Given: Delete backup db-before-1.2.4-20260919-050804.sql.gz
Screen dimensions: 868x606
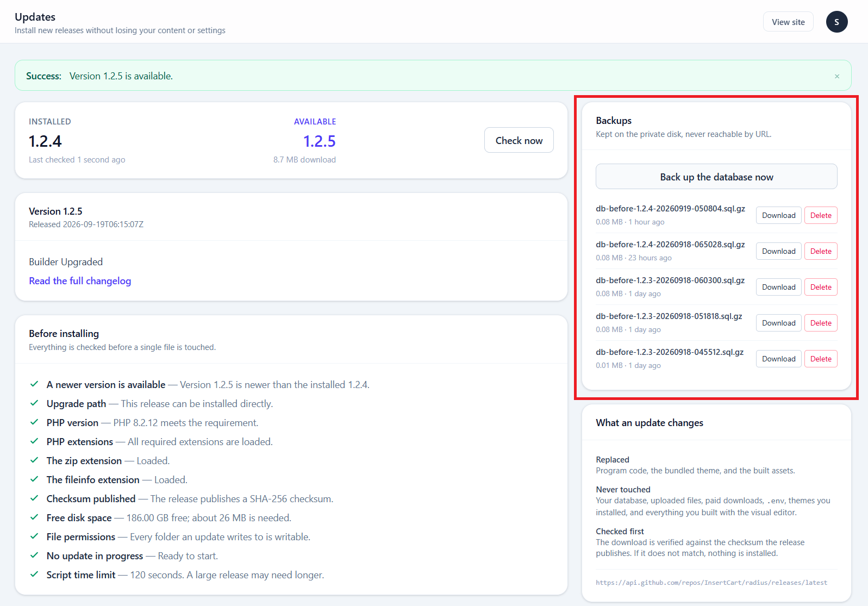Looking at the screenshot, I should coord(821,215).
